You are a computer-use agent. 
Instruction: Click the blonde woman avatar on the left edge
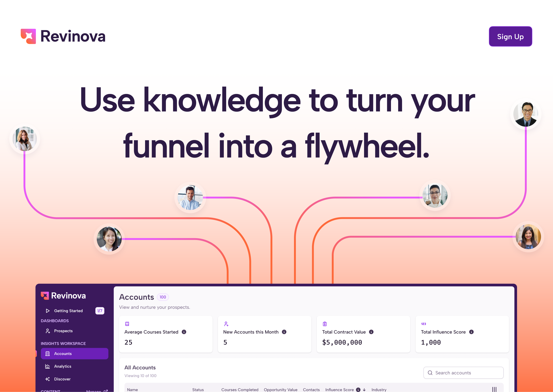point(25,139)
